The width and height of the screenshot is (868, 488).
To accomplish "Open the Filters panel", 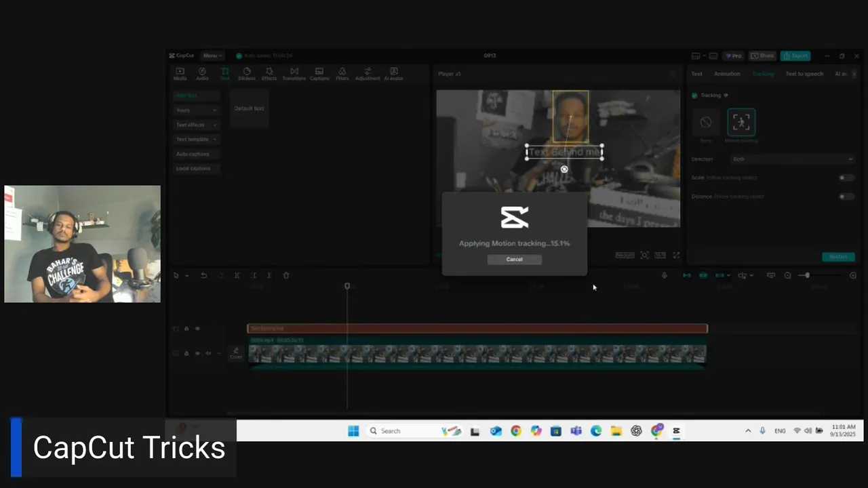I will (x=342, y=74).
